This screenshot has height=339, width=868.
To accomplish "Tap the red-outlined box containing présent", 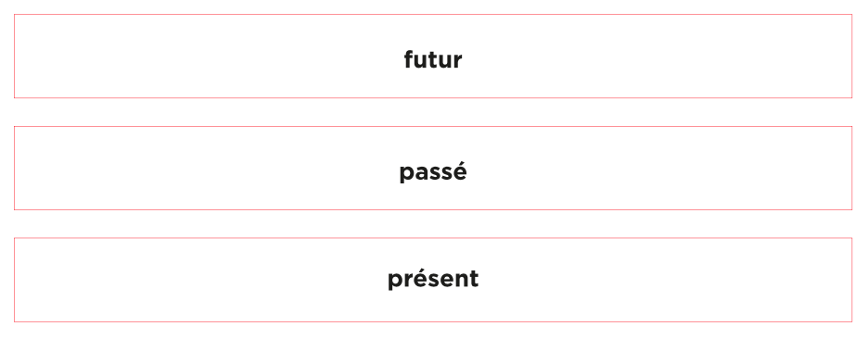I will pyautogui.click(x=433, y=280).
